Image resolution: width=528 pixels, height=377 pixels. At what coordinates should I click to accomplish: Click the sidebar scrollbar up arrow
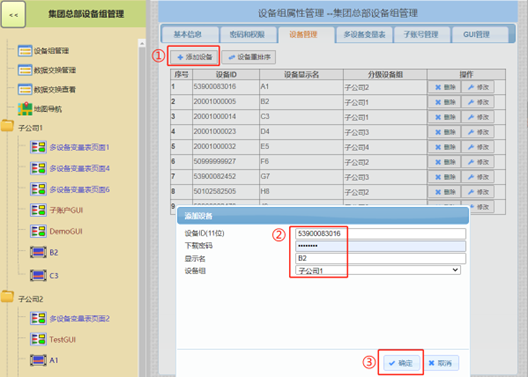point(142,43)
